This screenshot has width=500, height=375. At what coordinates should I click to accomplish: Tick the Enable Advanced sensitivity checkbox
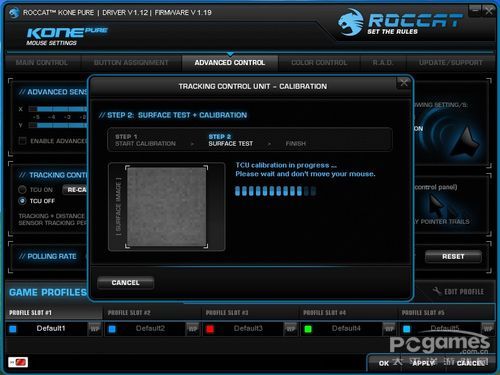[23, 141]
